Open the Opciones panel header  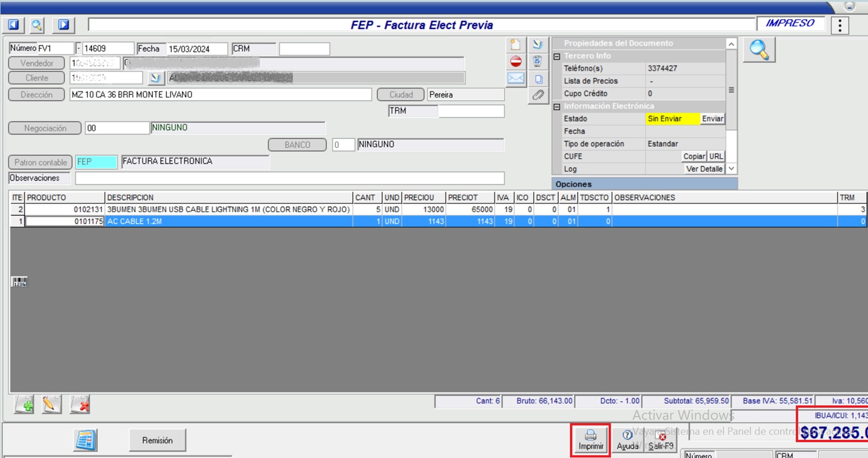pos(644,184)
